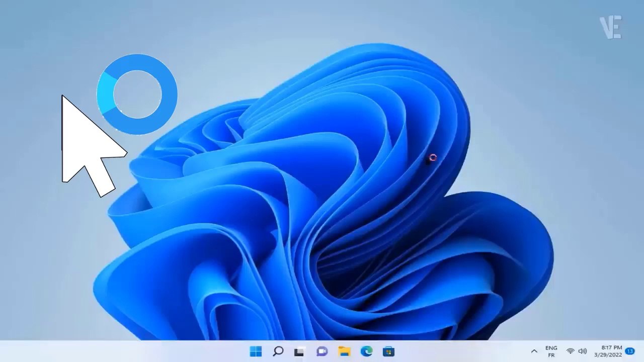Open File Explorer folder icon
The height and width of the screenshot is (362, 644).
point(344,351)
